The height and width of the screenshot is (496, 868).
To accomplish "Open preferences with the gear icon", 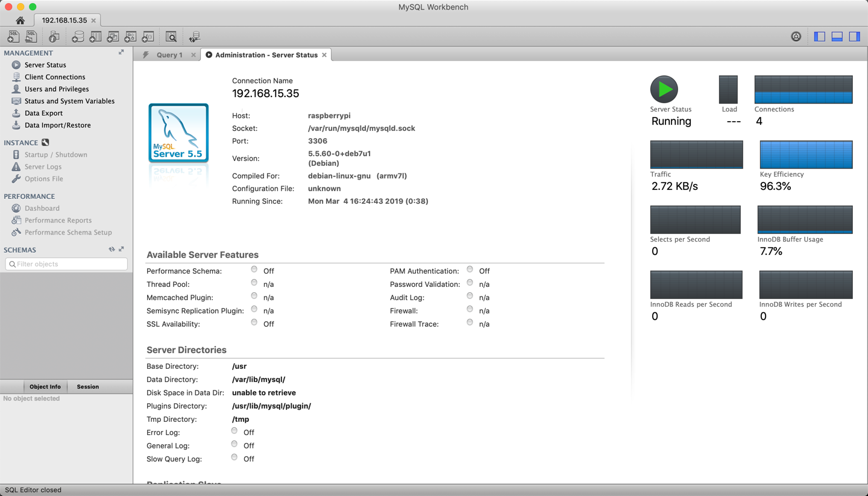I will pyautogui.click(x=796, y=37).
